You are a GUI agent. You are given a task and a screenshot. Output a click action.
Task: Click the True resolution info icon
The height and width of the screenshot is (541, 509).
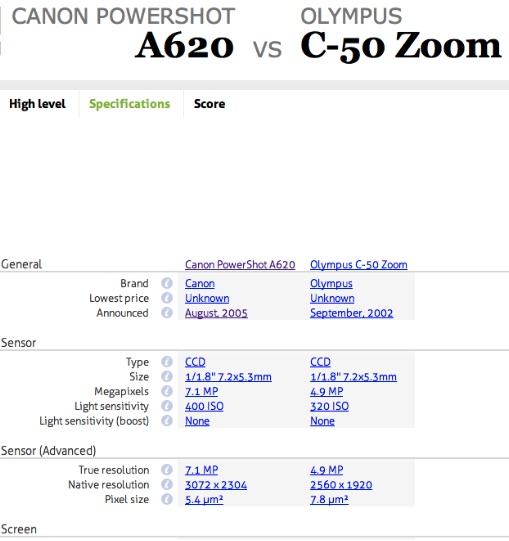pos(167,470)
